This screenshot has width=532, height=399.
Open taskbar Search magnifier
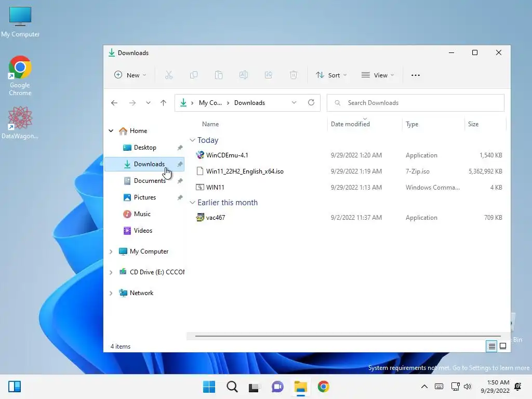[x=232, y=387]
